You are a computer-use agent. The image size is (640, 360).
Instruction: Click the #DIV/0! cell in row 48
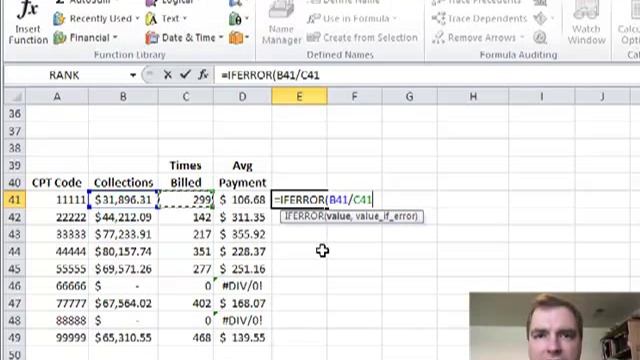coord(242,320)
